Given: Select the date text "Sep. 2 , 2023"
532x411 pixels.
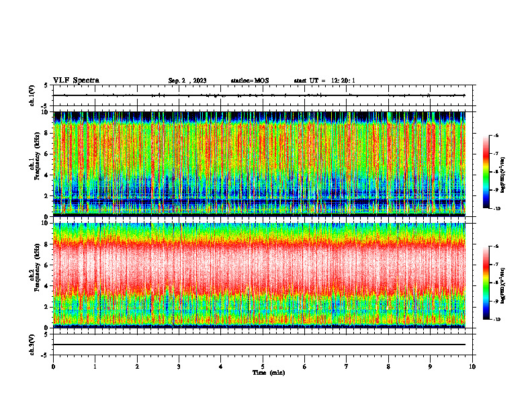Looking at the screenshot, I should [187, 81].
